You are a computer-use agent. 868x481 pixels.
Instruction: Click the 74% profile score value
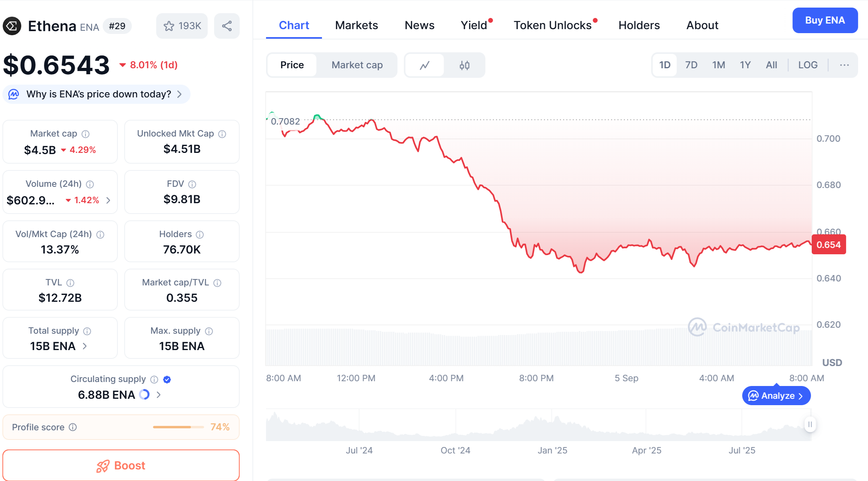tap(220, 427)
